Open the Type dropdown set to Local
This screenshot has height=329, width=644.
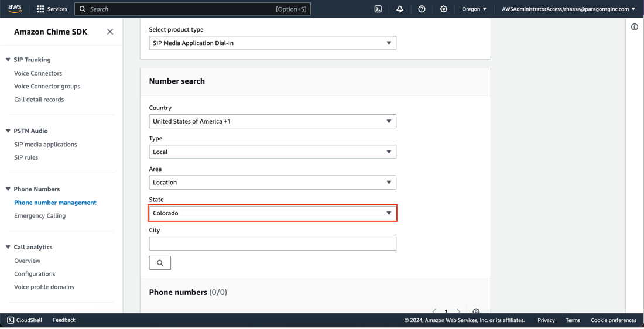272,152
